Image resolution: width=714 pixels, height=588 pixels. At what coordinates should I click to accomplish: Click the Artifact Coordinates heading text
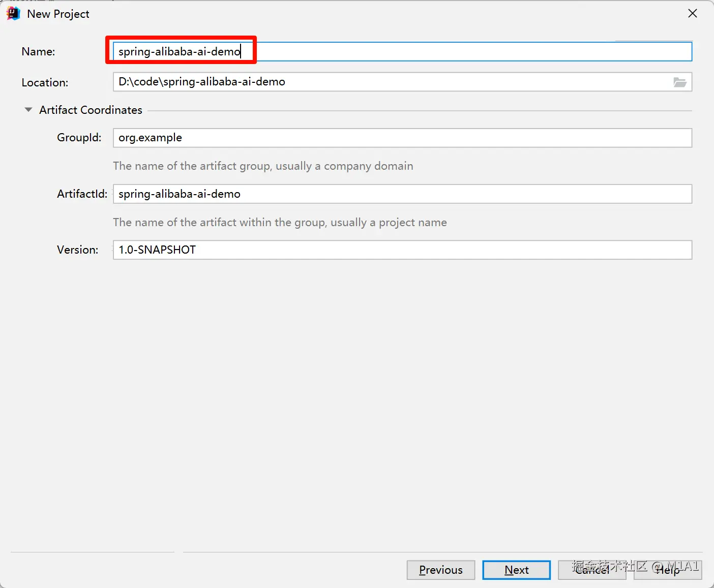point(91,110)
